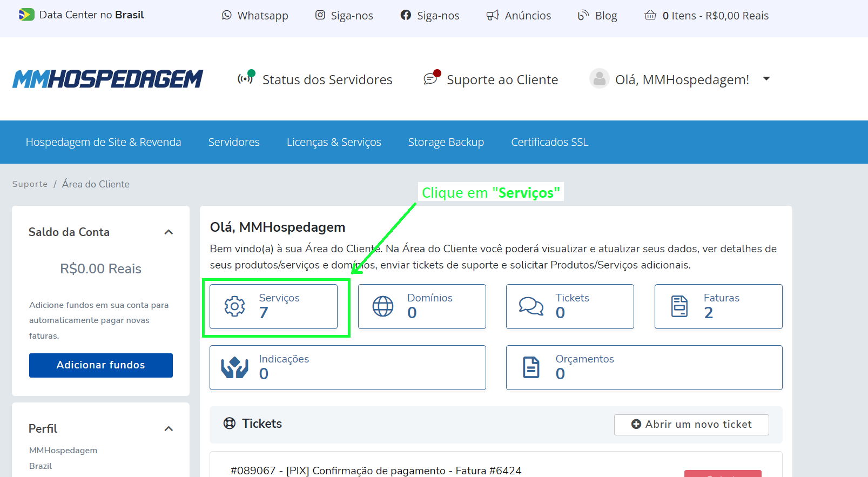The image size is (868, 477).
Task: Click the Tickets count 0
Action: point(560,313)
